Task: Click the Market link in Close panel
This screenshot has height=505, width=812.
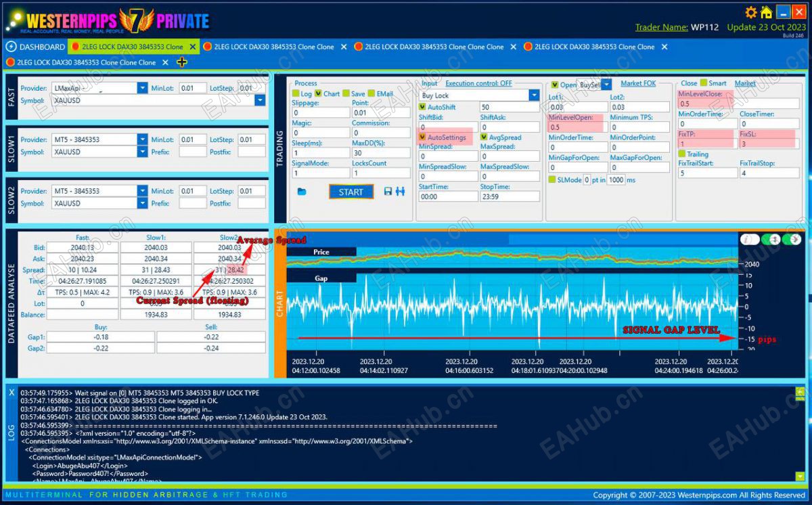Action: coord(745,83)
